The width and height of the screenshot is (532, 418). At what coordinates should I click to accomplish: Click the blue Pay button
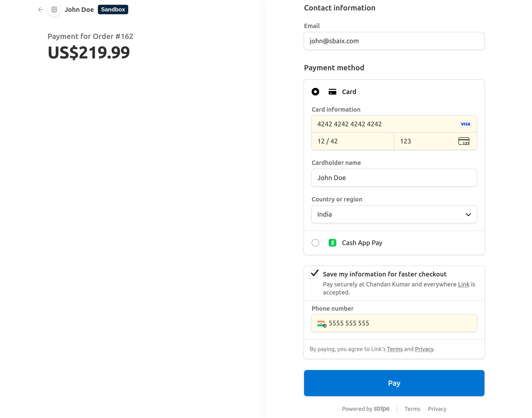click(394, 383)
